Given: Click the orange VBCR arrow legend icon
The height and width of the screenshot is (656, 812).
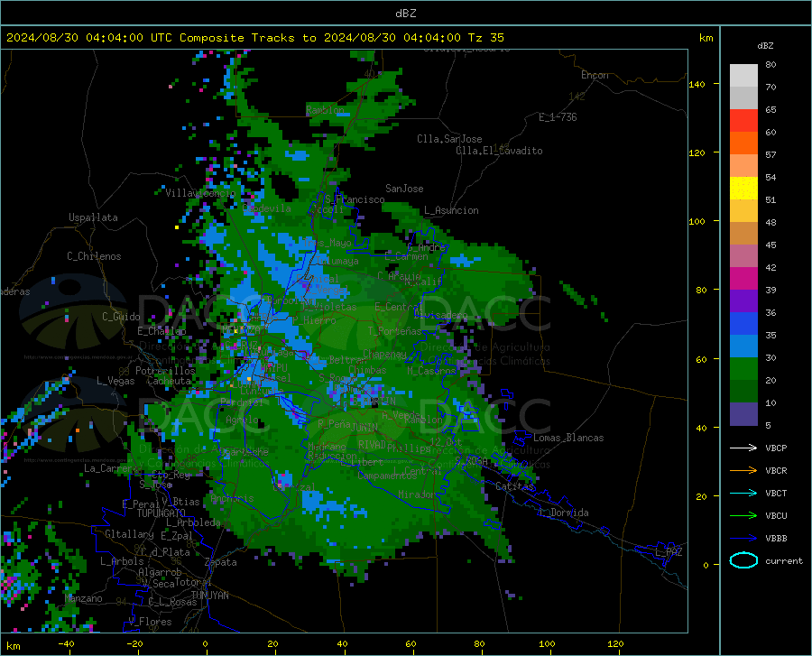Looking at the screenshot, I should 743,470.
